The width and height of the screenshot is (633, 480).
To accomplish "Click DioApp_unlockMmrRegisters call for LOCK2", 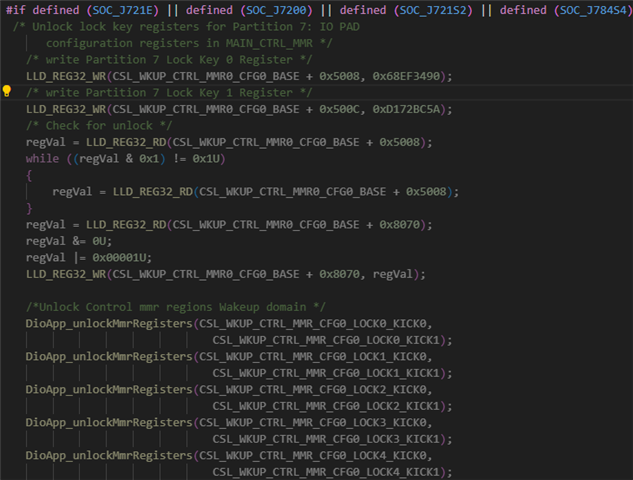I will tap(109, 390).
